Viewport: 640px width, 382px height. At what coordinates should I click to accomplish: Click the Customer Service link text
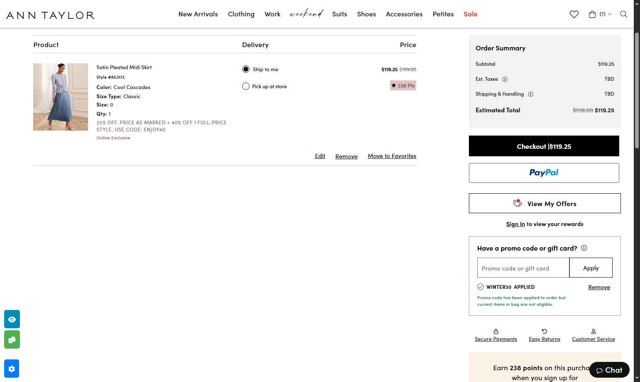tap(593, 339)
